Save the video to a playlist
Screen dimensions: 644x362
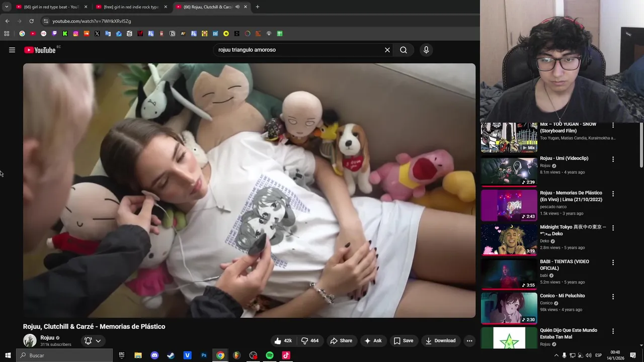[x=404, y=340]
